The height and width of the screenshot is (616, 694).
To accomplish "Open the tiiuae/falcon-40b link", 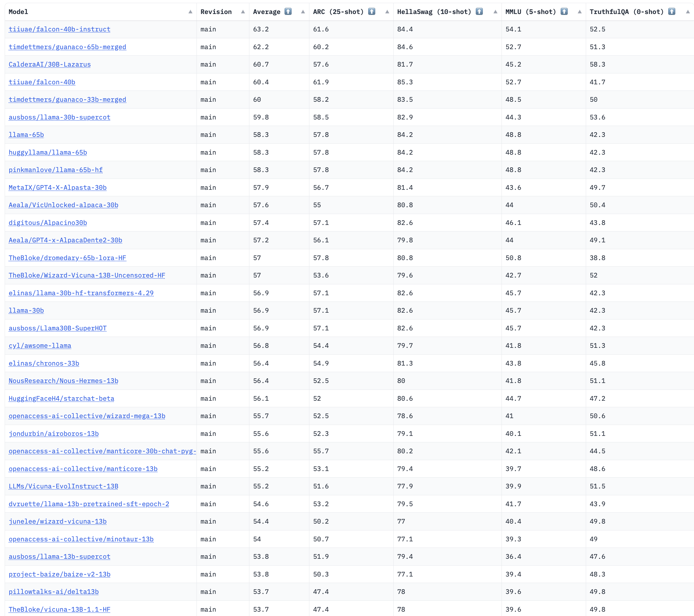I will (42, 82).
